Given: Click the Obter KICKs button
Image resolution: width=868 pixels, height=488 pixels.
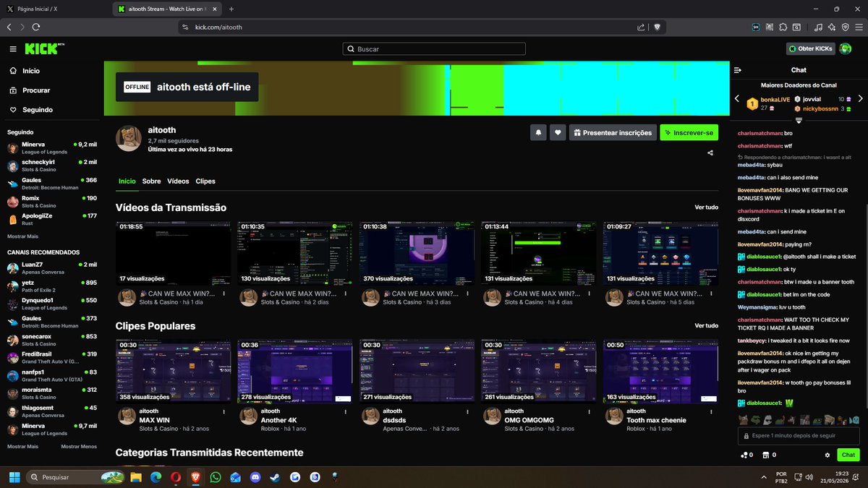Looking at the screenshot, I should point(811,48).
